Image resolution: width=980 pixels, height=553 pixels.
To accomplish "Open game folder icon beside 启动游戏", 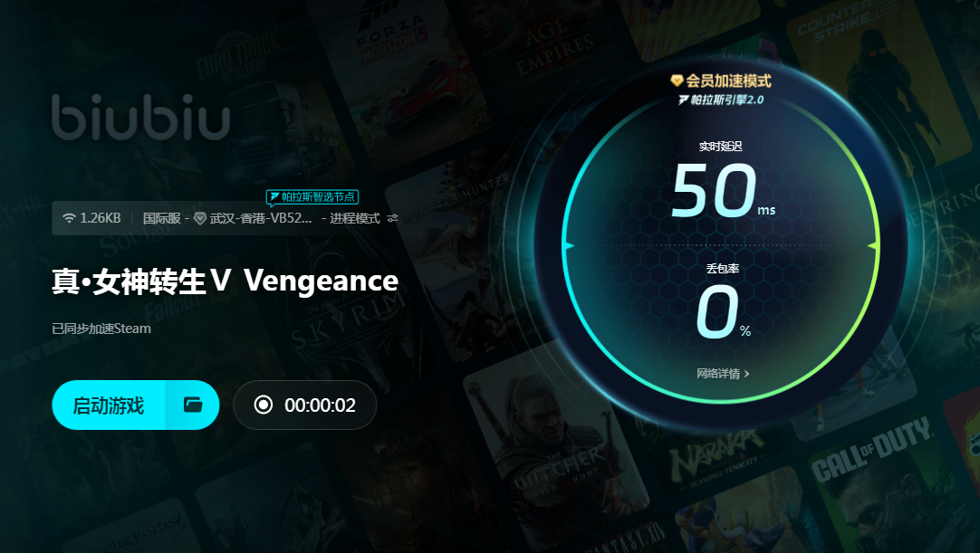I will tap(193, 405).
